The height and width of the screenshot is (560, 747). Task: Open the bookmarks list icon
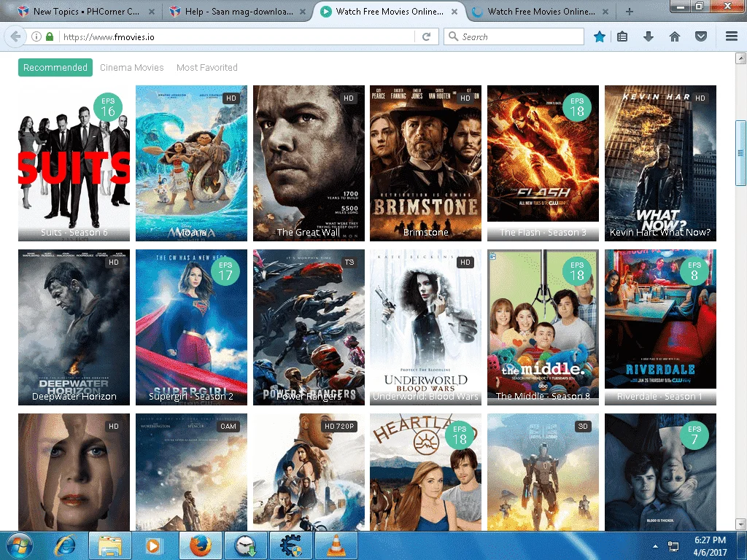[622, 36]
